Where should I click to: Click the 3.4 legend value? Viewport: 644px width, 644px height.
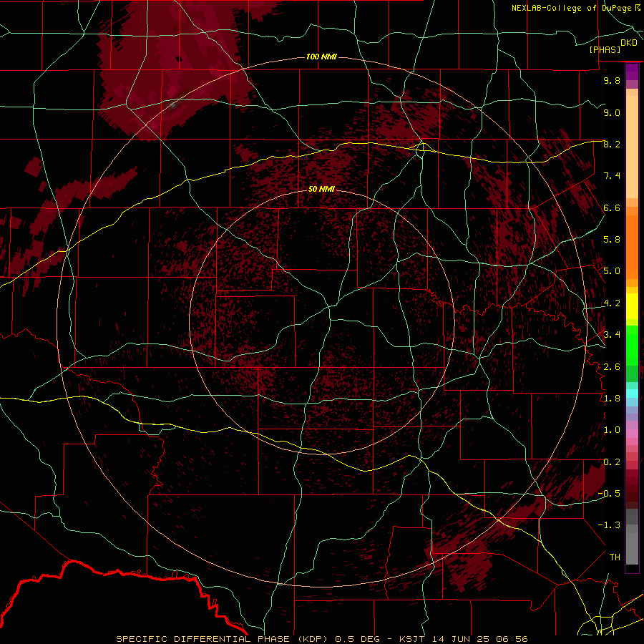click(612, 335)
